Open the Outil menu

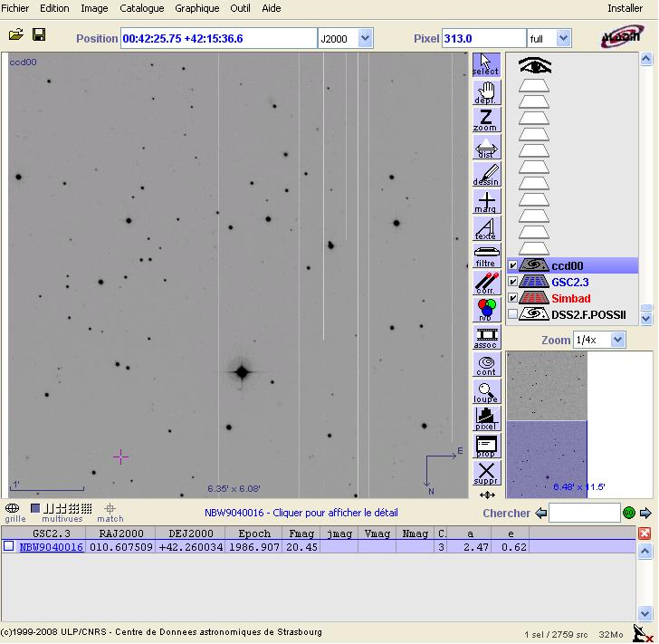click(240, 8)
